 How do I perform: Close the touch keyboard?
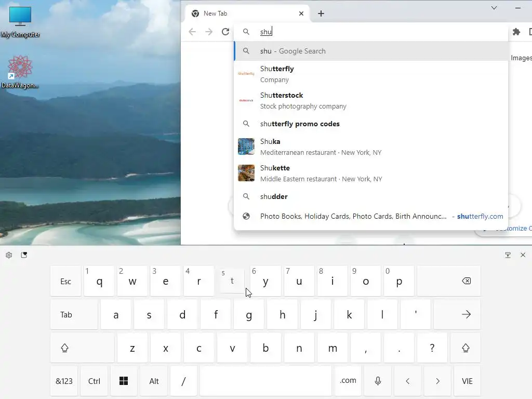(x=523, y=255)
